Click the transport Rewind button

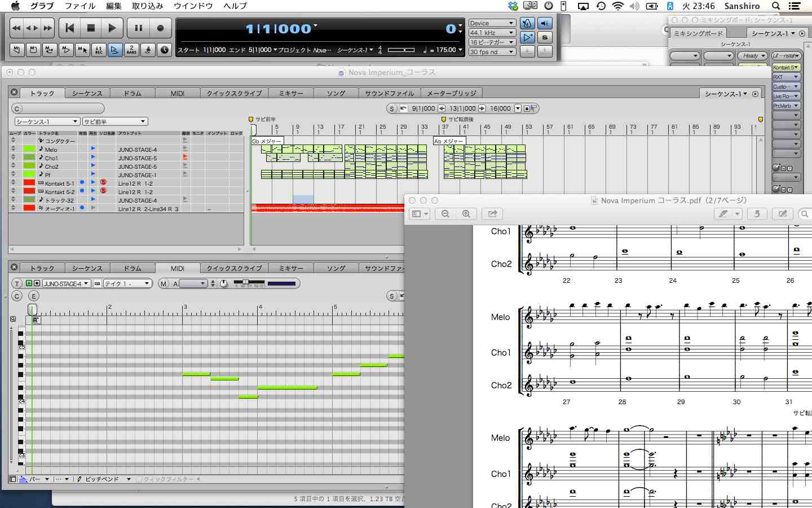click(16, 28)
